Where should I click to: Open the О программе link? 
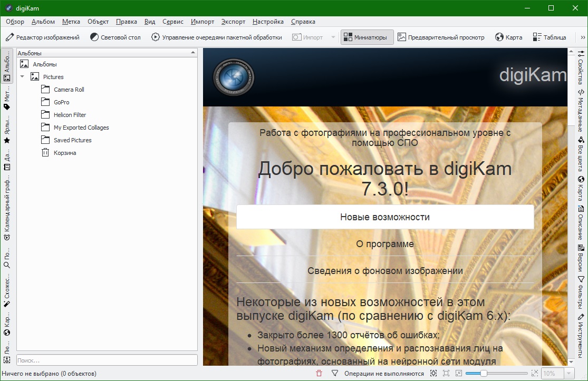pos(385,244)
